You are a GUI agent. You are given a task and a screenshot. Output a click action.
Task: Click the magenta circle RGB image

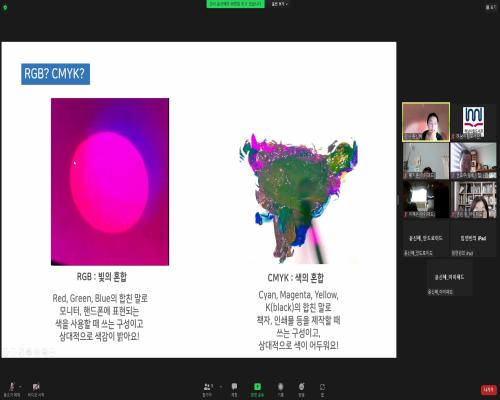pos(110,182)
